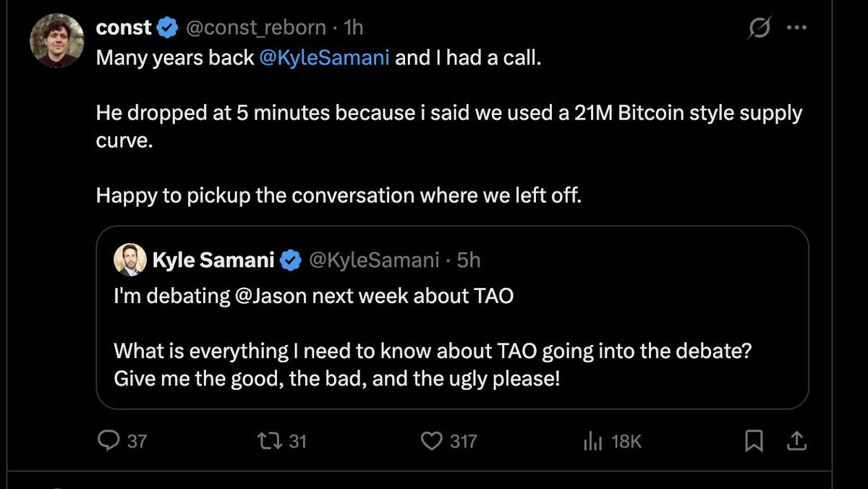Image resolution: width=868 pixels, height=489 pixels.
Task: Click the 5h timestamp on quoted tweet
Action: coord(468,260)
